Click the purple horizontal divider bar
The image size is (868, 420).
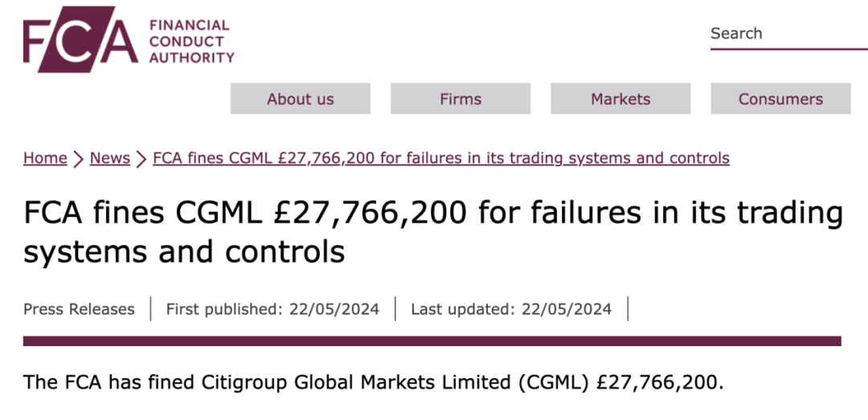point(432,341)
